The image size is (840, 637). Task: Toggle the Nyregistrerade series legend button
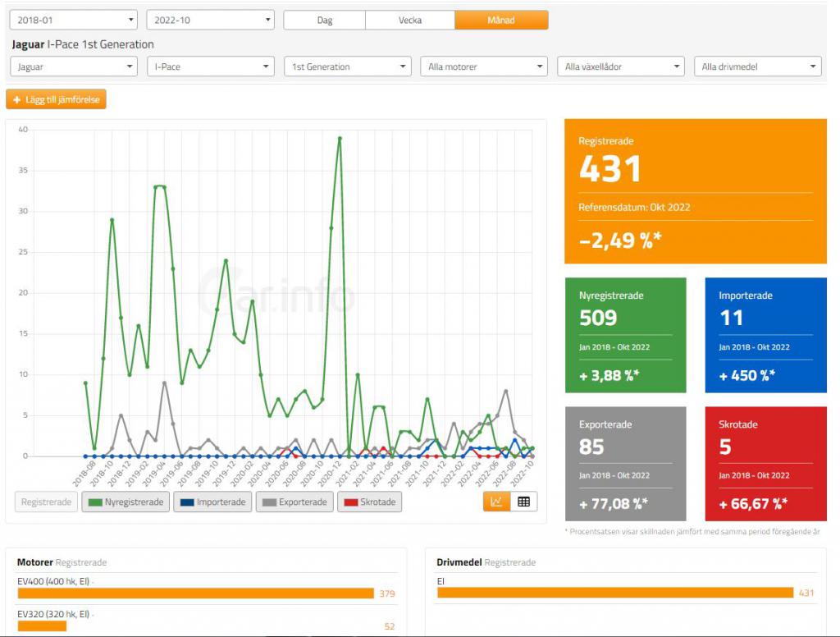coord(126,502)
